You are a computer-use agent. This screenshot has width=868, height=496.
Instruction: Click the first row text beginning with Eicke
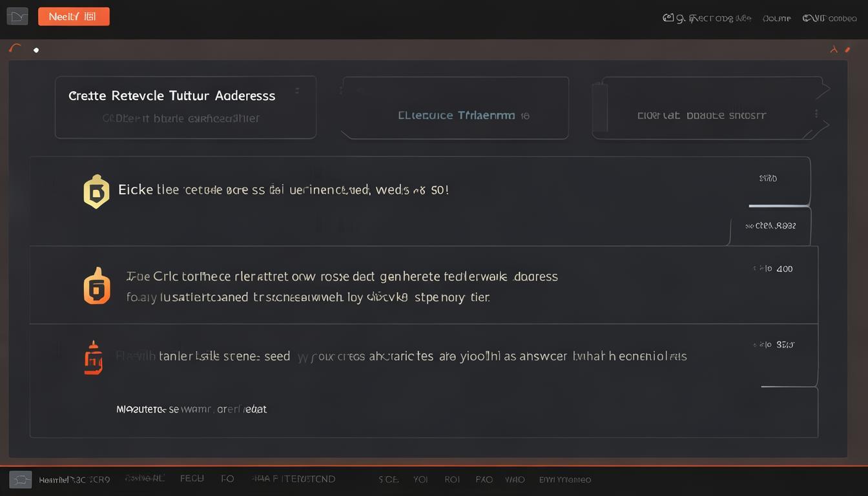284,190
